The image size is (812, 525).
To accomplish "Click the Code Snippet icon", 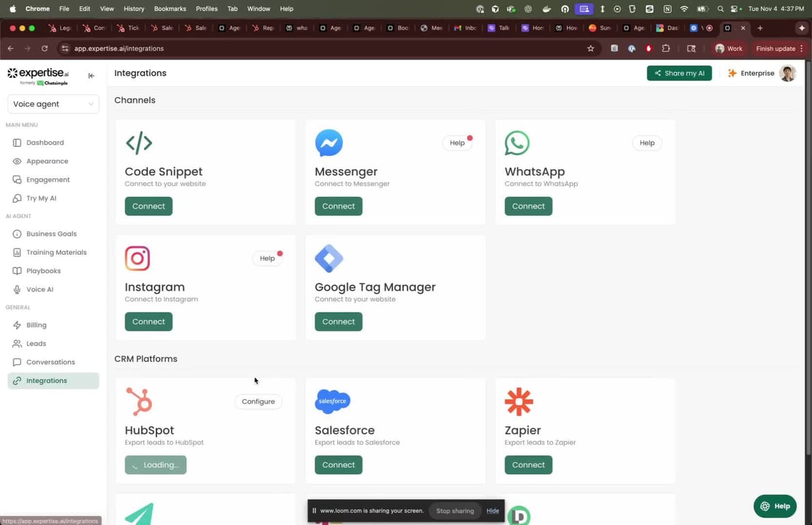I will coord(139,143).
